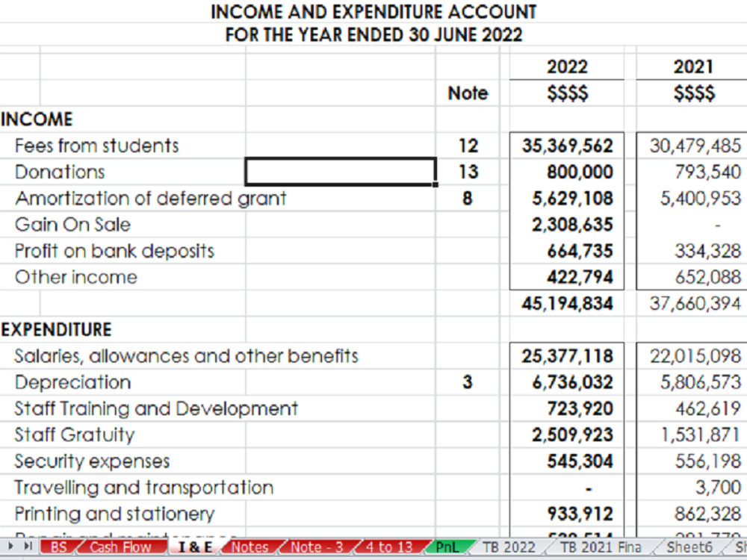747x560 pixels.
Task: Click the last sheet navigation arrow
Action: point(28,547)
